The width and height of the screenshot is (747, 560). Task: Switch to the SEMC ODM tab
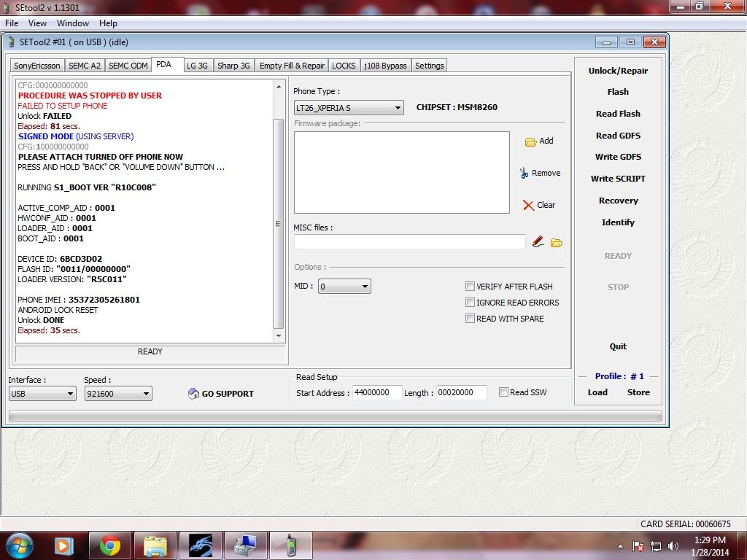coord(128,66)
